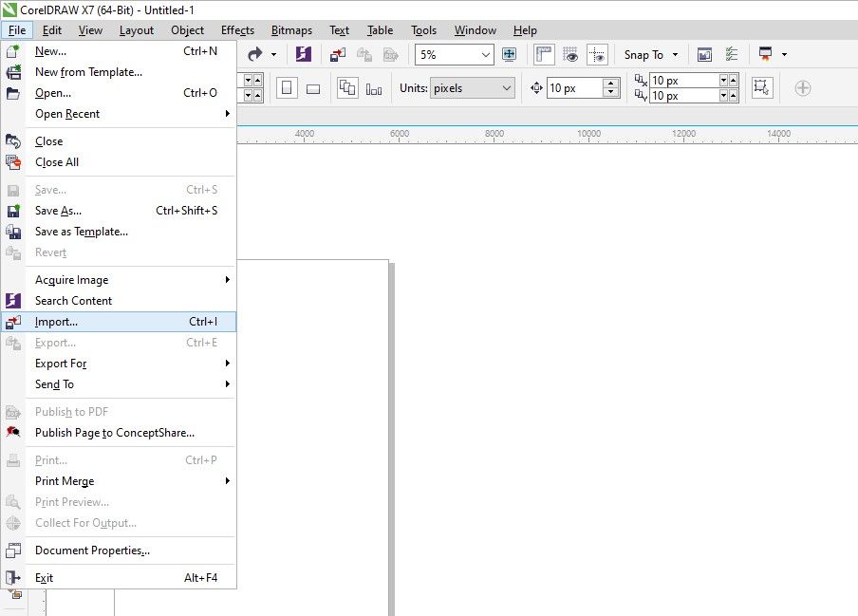Click Search Content in File menu

coord(119,300)
